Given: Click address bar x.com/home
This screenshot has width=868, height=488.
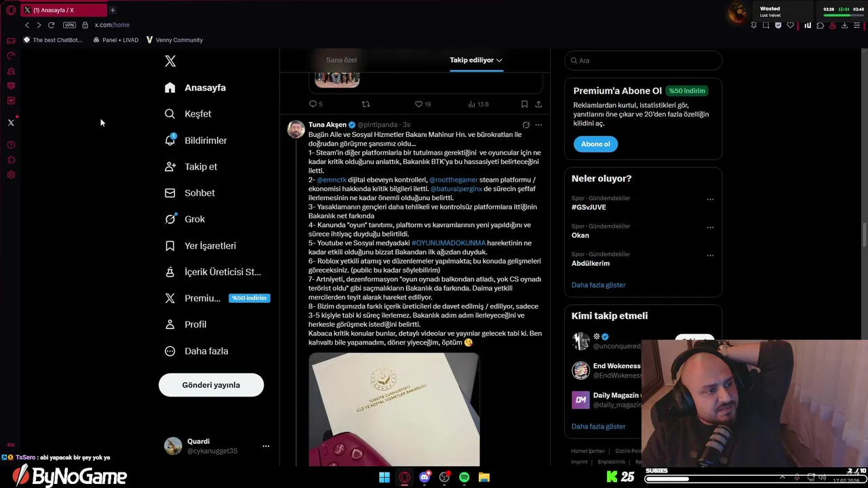Looking at the screenshot, I should point(112,25).
